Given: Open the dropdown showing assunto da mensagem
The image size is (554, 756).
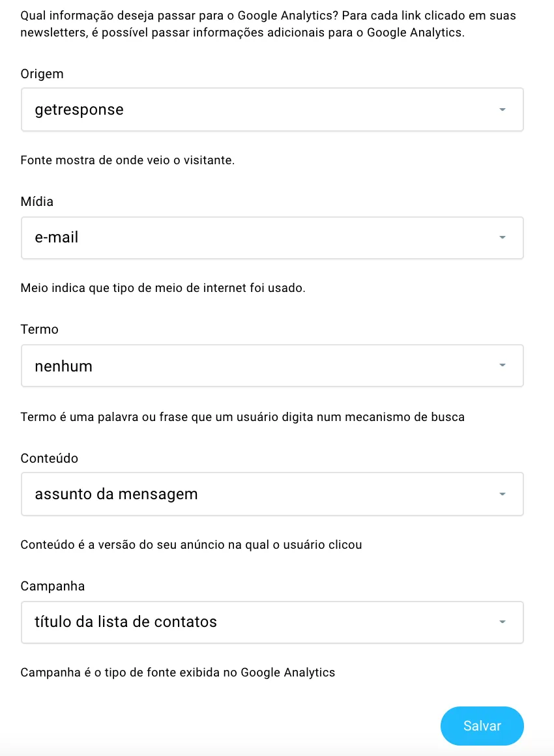Looking at the screenshot, I should 272,494.
